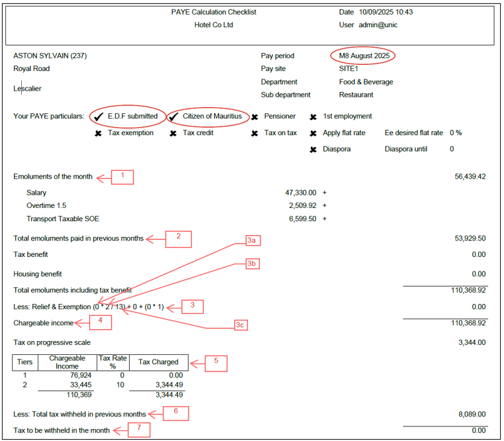This screenshot has height=441, width=504.
Task: Click callout box 4 beside Chargeable income
Action: click(x=100, y=323)
